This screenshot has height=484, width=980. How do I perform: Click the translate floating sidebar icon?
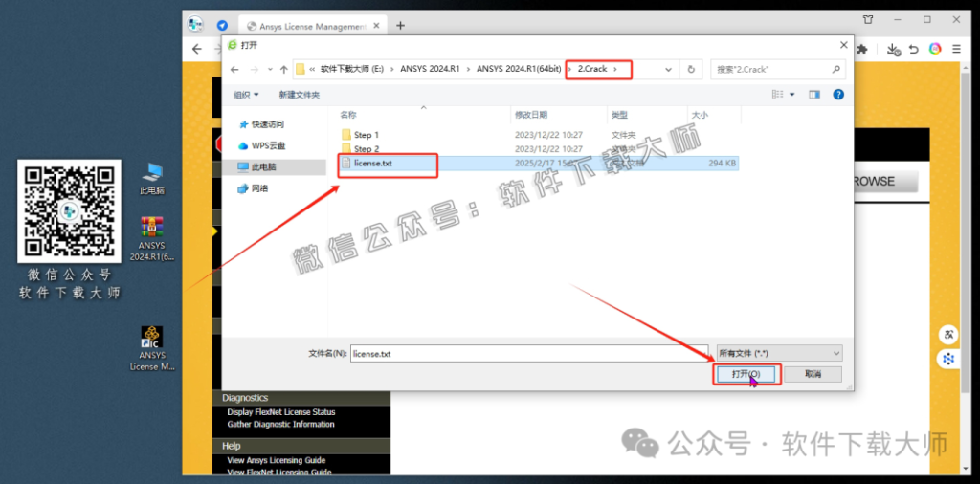tap(948, 336)
